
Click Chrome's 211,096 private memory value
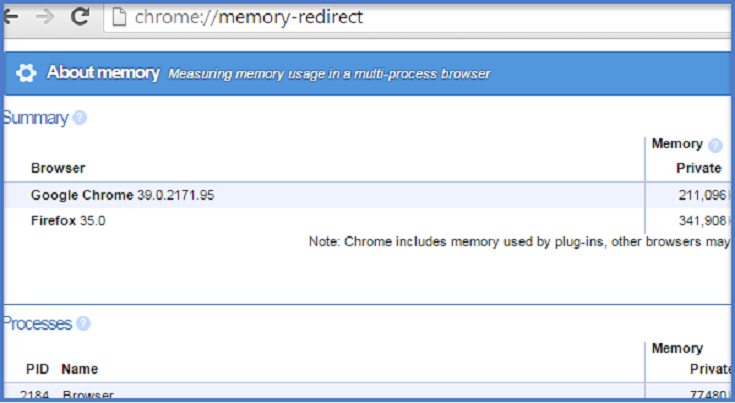pos(700,195)
